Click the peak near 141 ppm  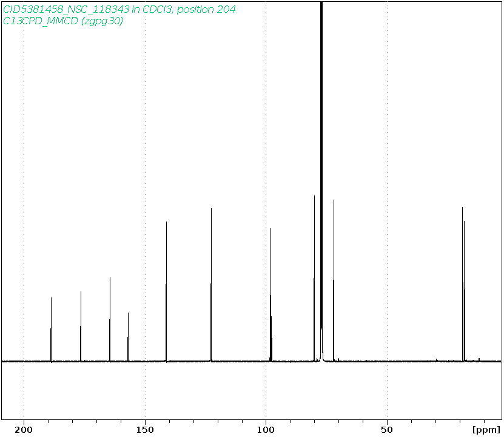pos(166,292)
